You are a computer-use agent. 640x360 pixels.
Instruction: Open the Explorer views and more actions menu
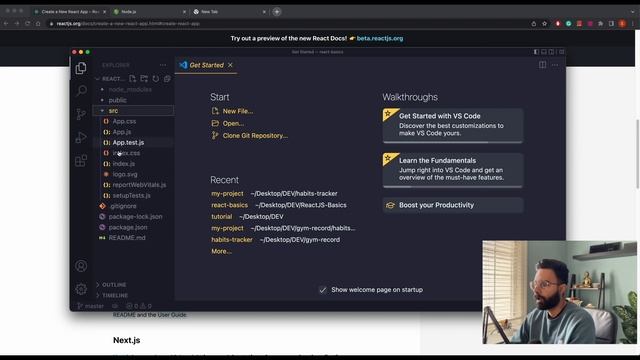[x=163, y=65]
